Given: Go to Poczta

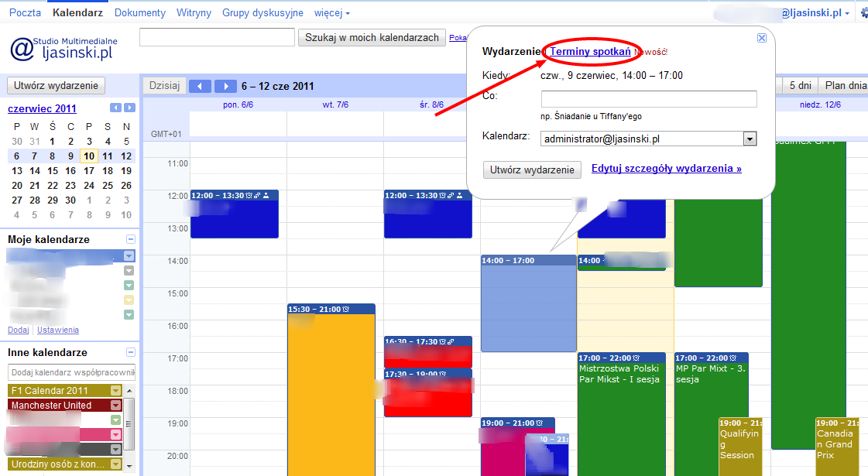Looking at the screenshot, I should tap(25, 12).
